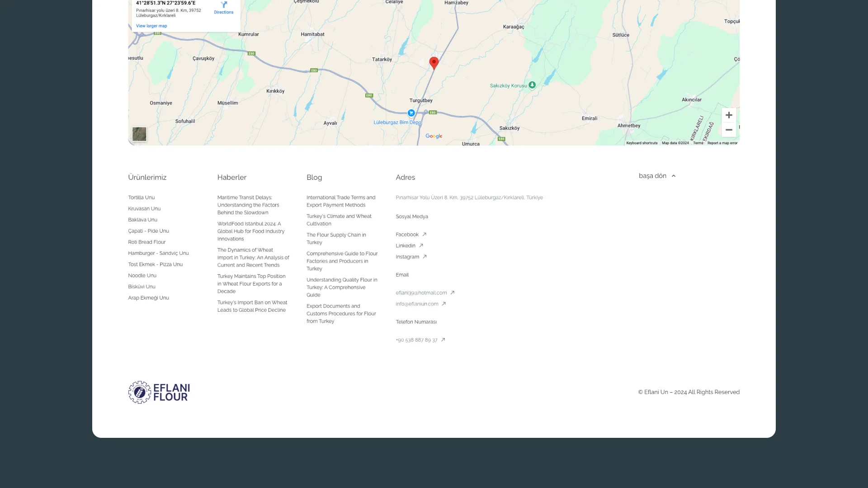Click the arrow icon beside the phone number
The width and height of the screenshot is (868, 488).
pyautogui.click(x=443, y=340)
